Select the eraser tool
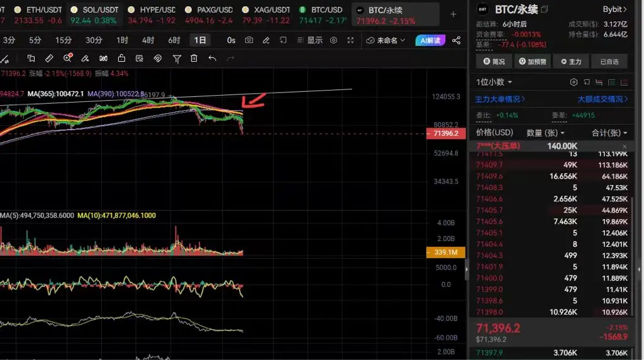 point(85,59)
